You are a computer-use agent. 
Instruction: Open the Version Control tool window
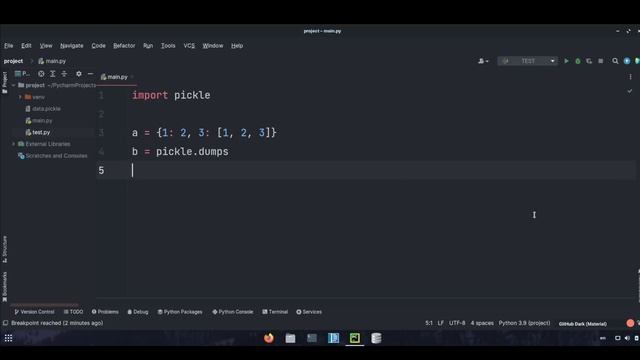coord(34,312)
